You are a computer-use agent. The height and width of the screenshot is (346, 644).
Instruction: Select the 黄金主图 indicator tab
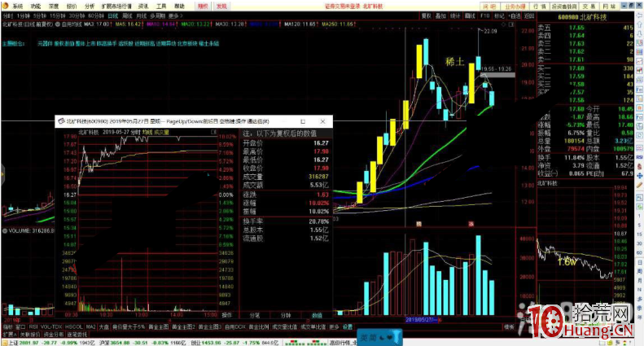point(159,327)
